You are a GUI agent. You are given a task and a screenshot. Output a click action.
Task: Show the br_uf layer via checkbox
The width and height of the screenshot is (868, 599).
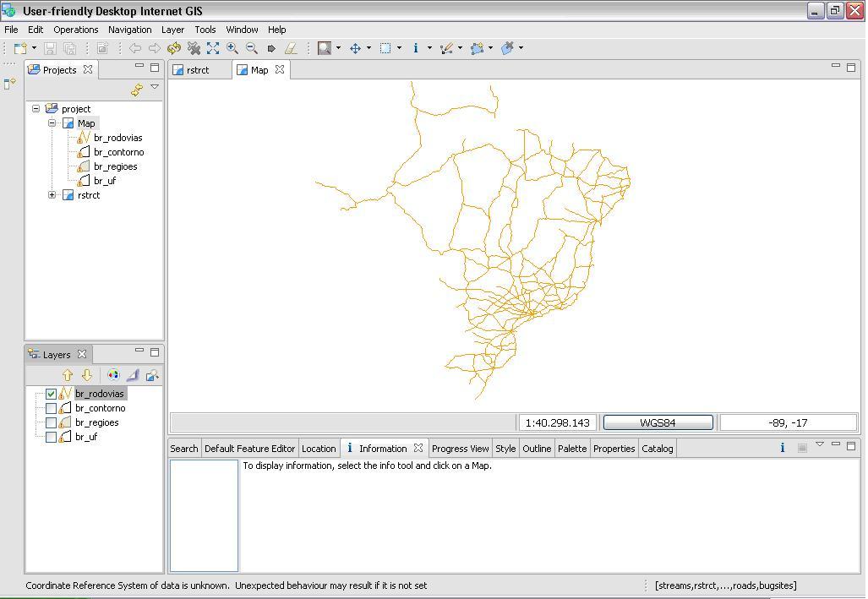pyautogui.click(x=52, y=437)
